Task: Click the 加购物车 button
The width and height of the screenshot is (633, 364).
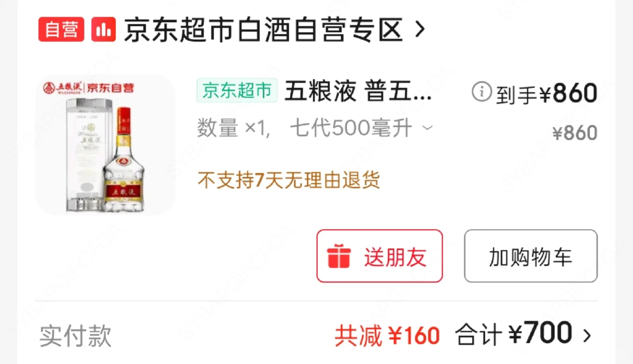Action: [531, 256]
